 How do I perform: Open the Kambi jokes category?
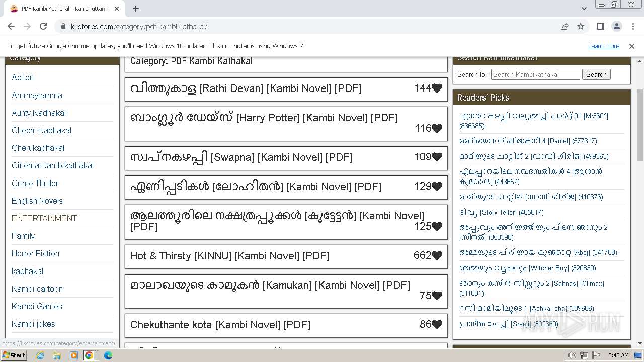pos(34,324)
